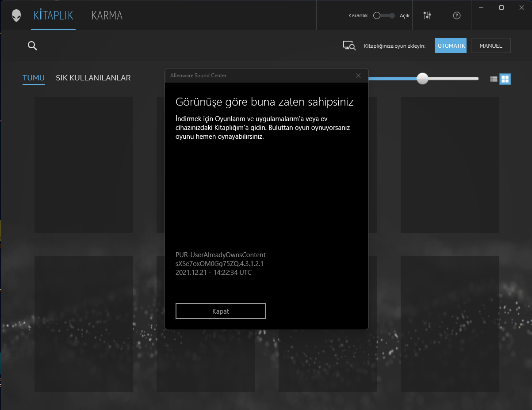The image size is (532, 410).
Task: Close the Alienware Sound Center dialog
Action: [x=358, y=76]
